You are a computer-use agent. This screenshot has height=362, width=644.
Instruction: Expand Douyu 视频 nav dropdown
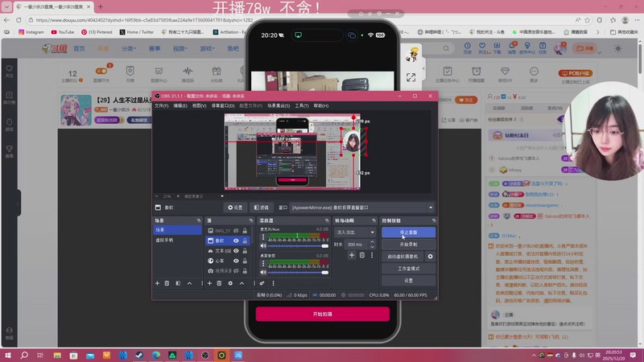pyautogui.click(x=180, y=48)
